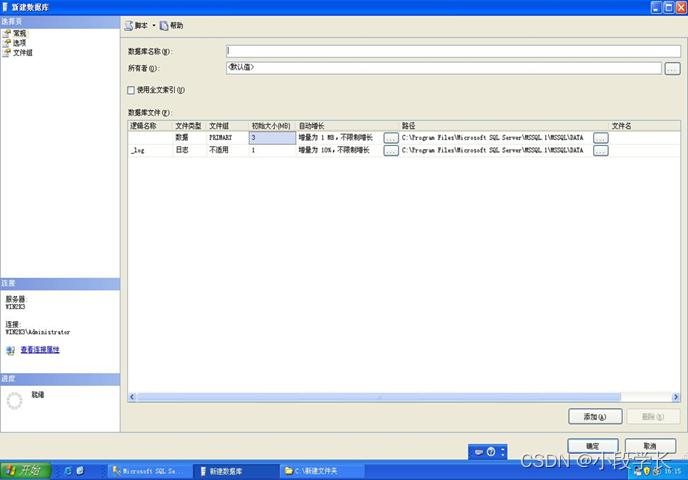Select the Filegroups (文件组) page
This screenshot has width=688, height=480.
coord(22,53)
